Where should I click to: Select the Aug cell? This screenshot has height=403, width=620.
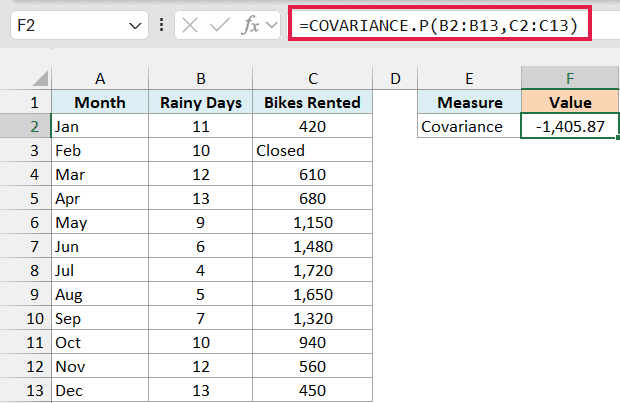tap(100, 295)
